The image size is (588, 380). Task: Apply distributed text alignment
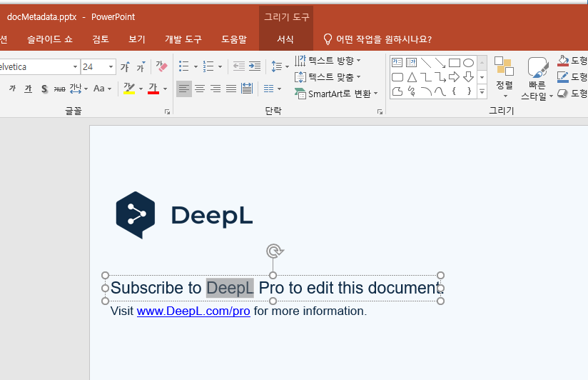tap(247, 89)
